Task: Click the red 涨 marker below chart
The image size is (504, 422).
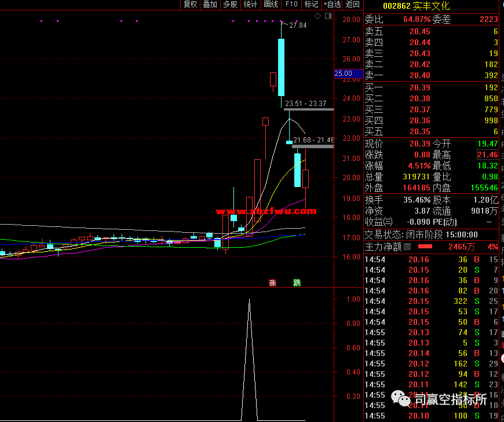Action: click(273, 282)
